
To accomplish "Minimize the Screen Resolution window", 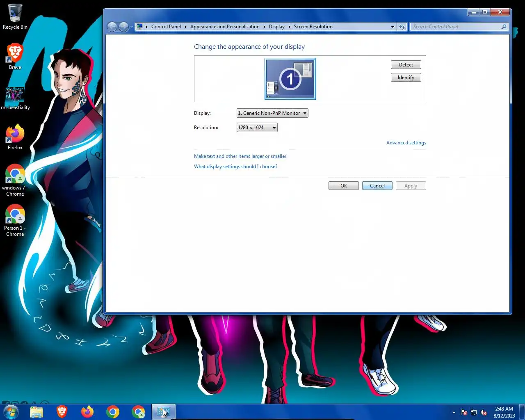I will pyautogui.click(x=473, y=12).
